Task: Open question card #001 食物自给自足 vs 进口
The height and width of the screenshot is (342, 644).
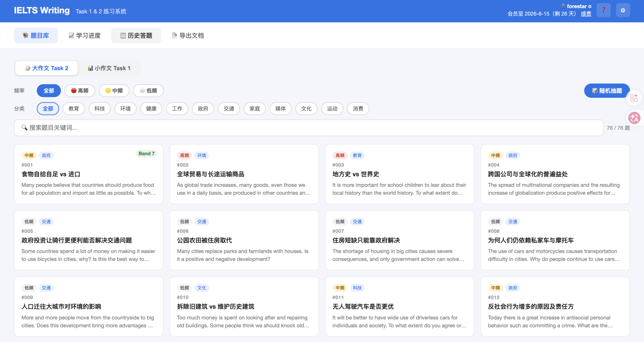Action: [89, 174]
